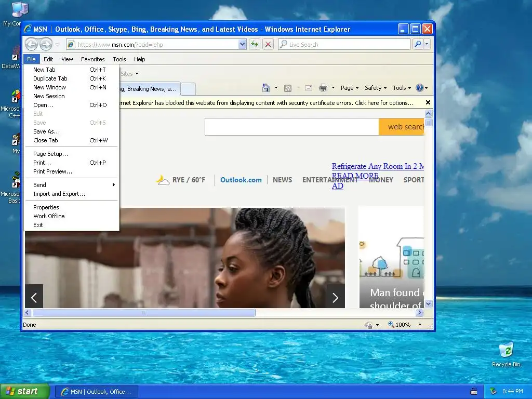Open the Favorites menu
Image resolution: width=532 pixels, height=399 pixels.
[92, 59]
